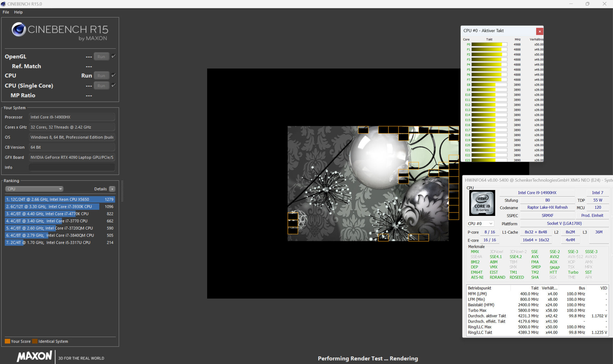The image size is (613, 364).
Task: Click the Cinebench logo icon in the header
Action: 19,29
